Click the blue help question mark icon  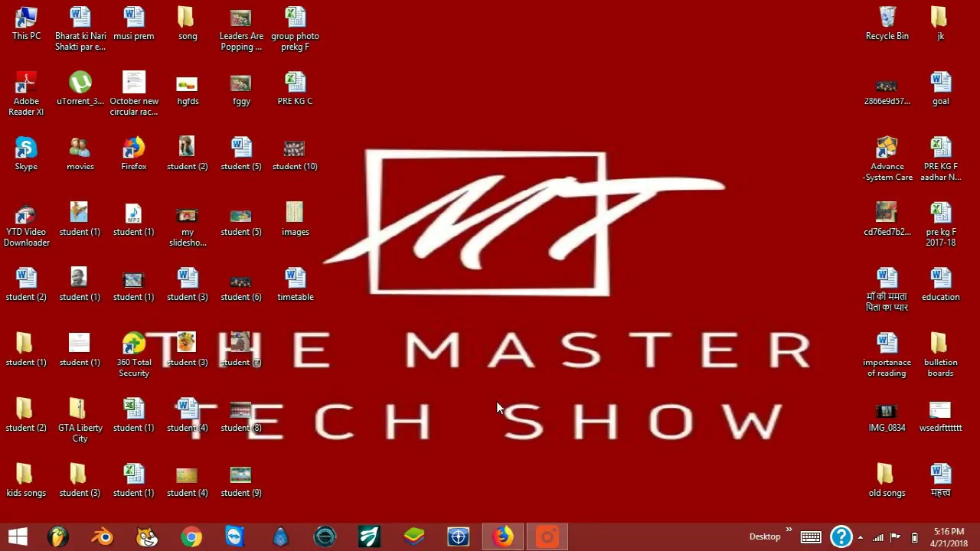tap(841, 537)
